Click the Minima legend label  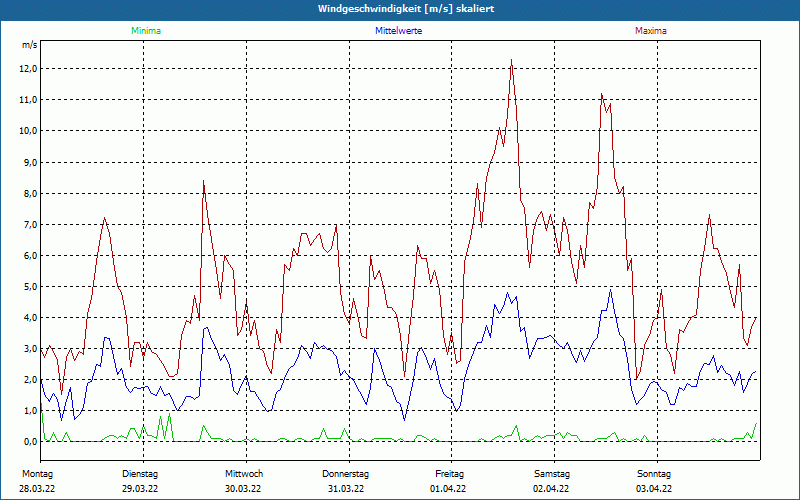146,31
